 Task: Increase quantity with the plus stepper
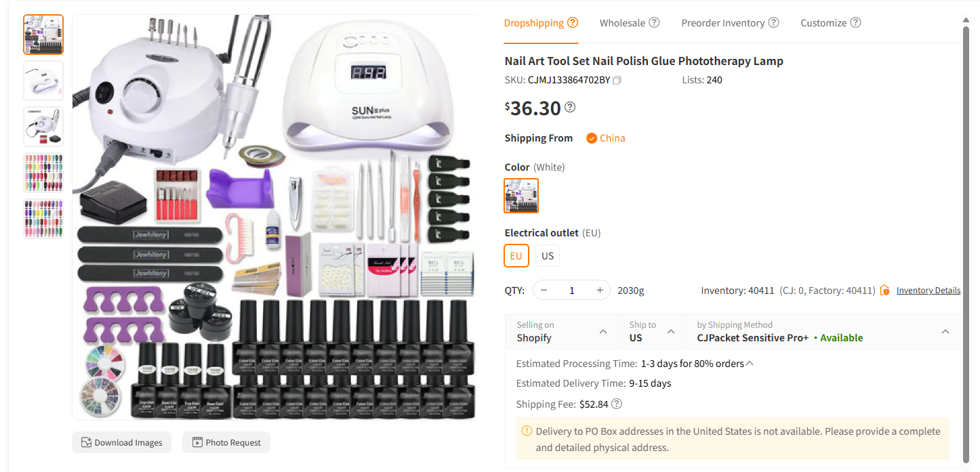click(599, 289)
